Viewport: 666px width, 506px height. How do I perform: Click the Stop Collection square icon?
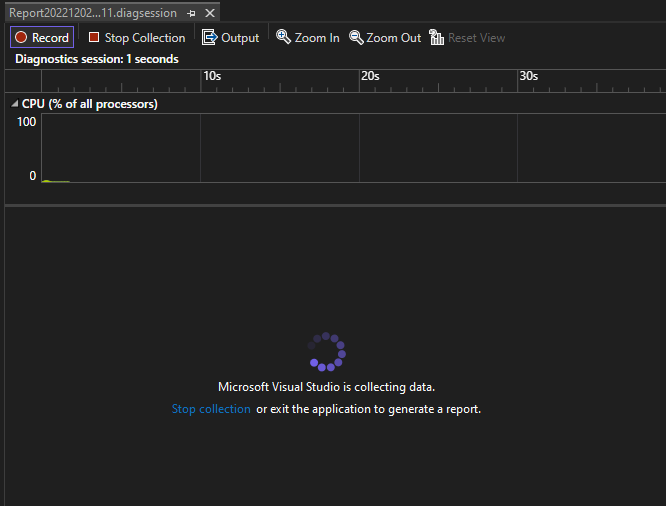[x=94, y=37]
